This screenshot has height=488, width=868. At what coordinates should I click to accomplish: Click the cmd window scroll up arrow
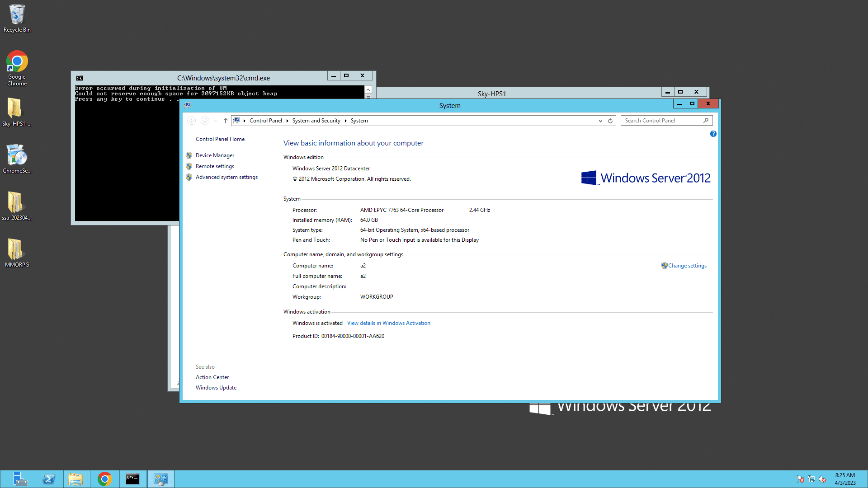click(x=368, y=89)
